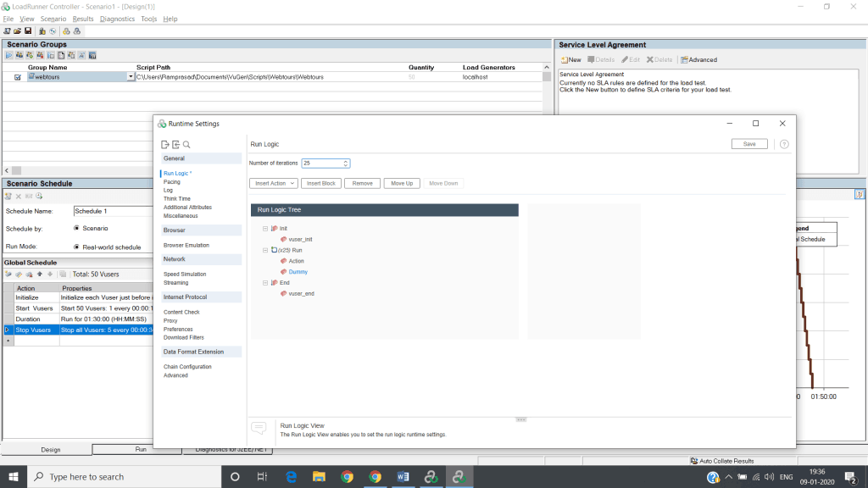Open the Insert Action dropdown
This screenshot has height=488, width=868.
(274, 183)
